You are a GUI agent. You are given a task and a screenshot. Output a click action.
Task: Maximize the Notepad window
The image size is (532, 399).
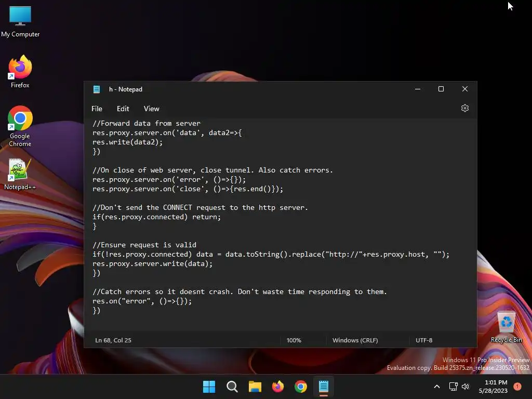click(x=441, y=89)
